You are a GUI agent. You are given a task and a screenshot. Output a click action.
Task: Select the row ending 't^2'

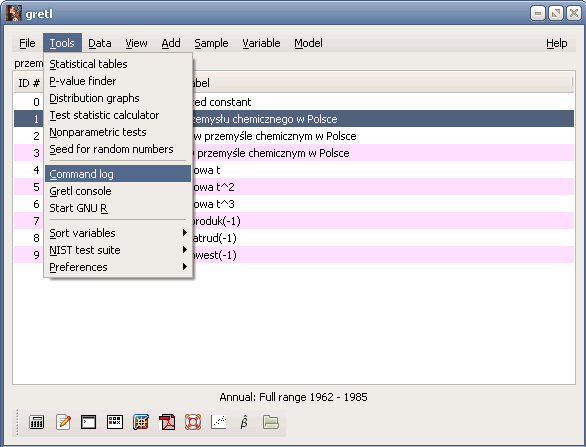(x=294, y=187)
